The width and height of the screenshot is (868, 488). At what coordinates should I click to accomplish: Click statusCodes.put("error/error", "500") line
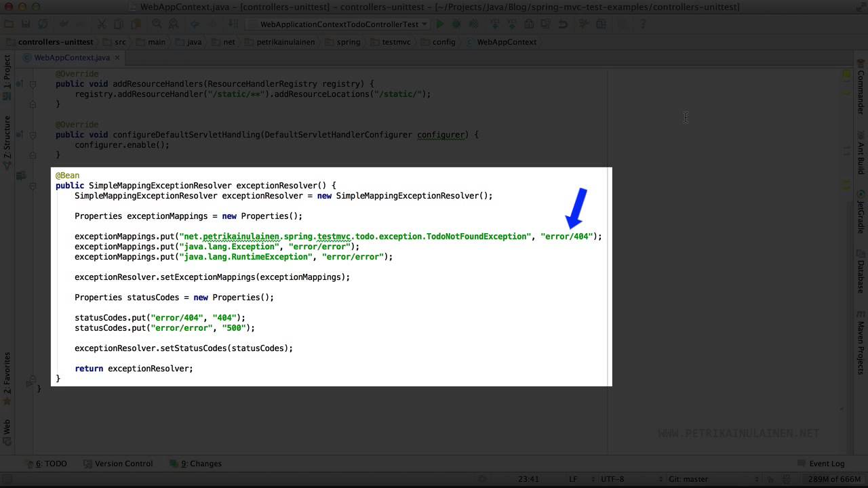click(x=165, y=328)
